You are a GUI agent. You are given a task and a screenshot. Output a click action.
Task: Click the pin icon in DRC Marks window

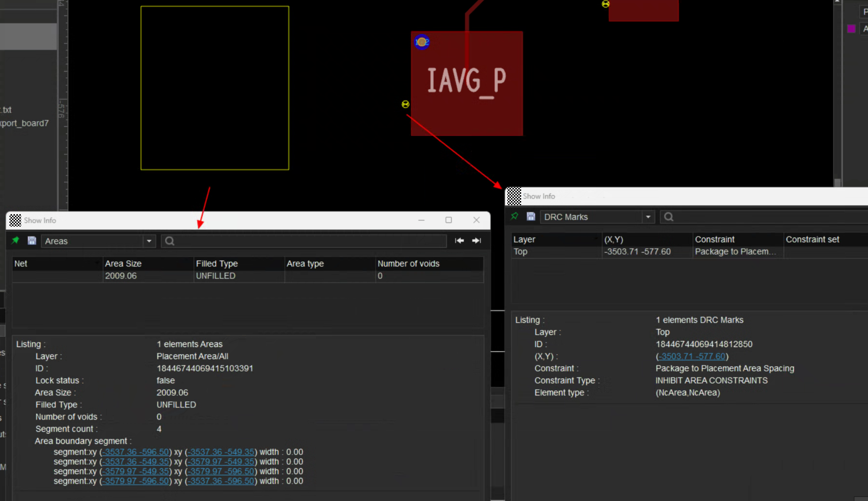coord(514,217)
